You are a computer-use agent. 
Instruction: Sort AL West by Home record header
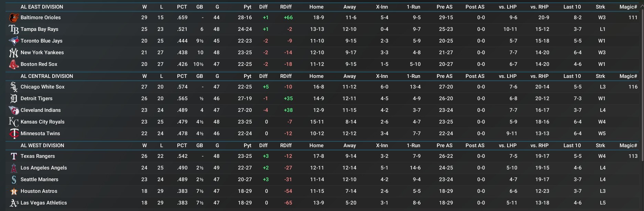[316, 145]
